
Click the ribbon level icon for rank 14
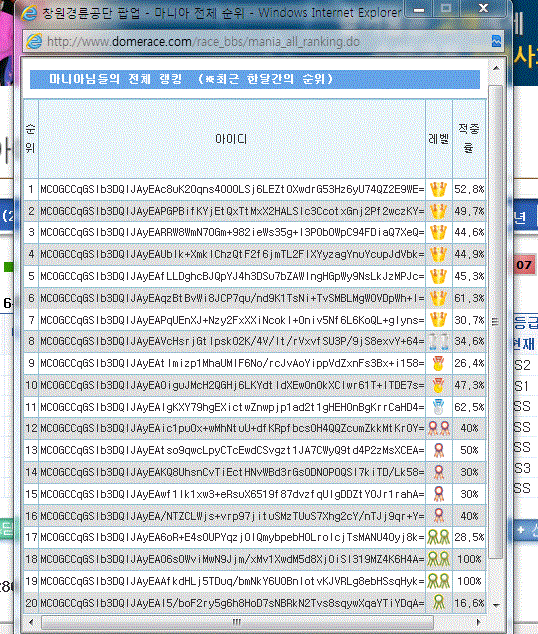(439, 472)
